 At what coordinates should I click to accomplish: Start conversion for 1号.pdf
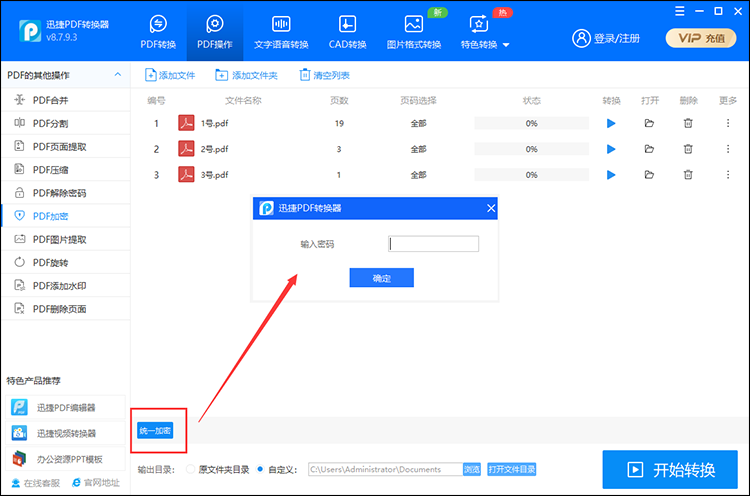[611, 123]
